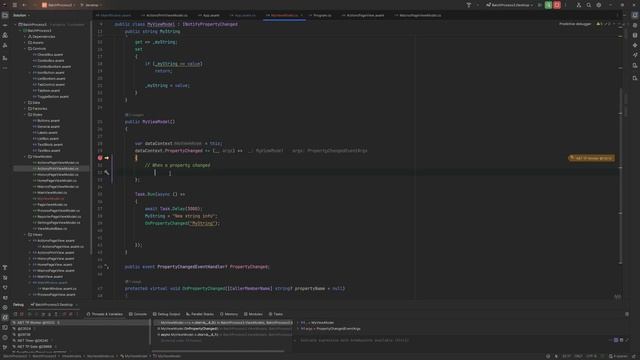Collapse the ViewModels folder
The width and height of the screenshot is (640, 360).
point(25,156)
